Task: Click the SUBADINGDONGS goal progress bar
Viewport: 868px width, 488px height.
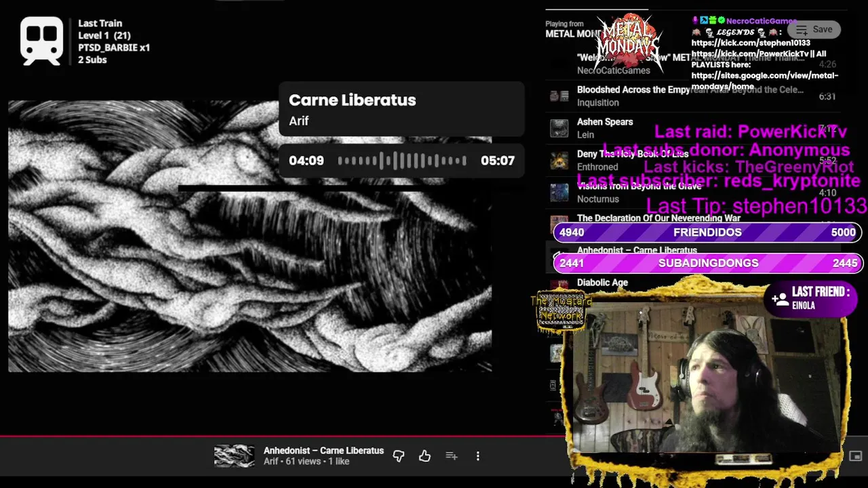Action: [708, 263]
